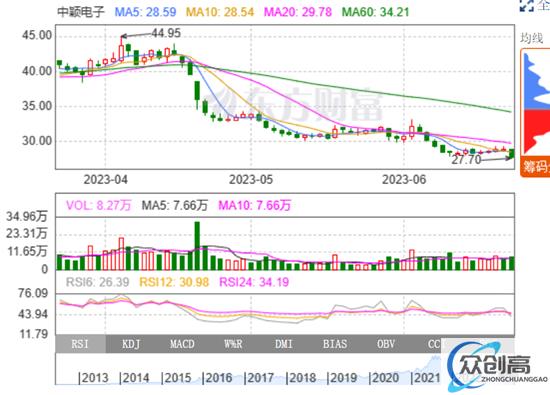Click the 均线 moving average label
This screenshot has height=395, width=550.
(x=531, y=38)
